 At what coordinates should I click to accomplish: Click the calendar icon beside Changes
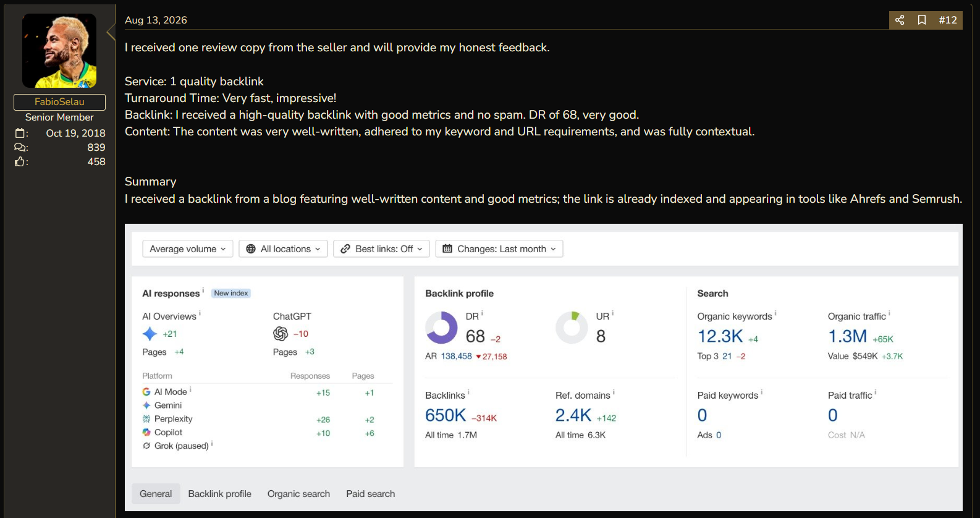coord(447,248)
